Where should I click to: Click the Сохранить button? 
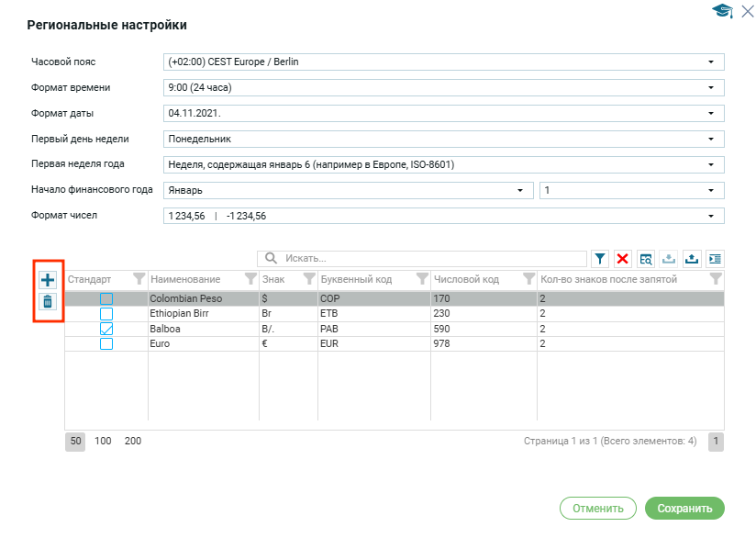(684, 509)
